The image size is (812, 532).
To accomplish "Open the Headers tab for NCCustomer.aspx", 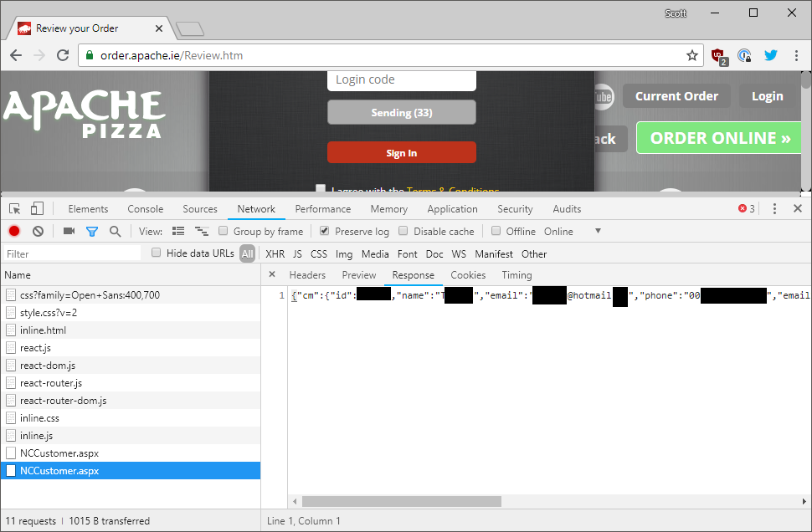I will coord(307,274).
